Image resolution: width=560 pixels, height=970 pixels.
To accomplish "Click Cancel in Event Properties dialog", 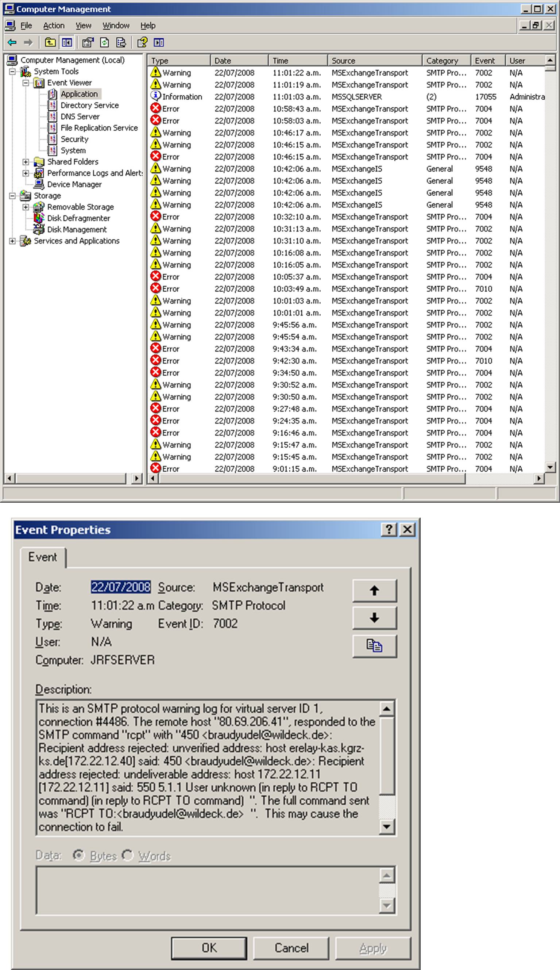I will (x=291, y=948).
